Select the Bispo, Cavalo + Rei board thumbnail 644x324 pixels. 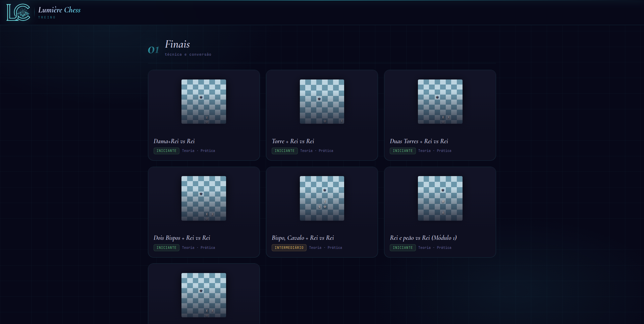[322, 198]
